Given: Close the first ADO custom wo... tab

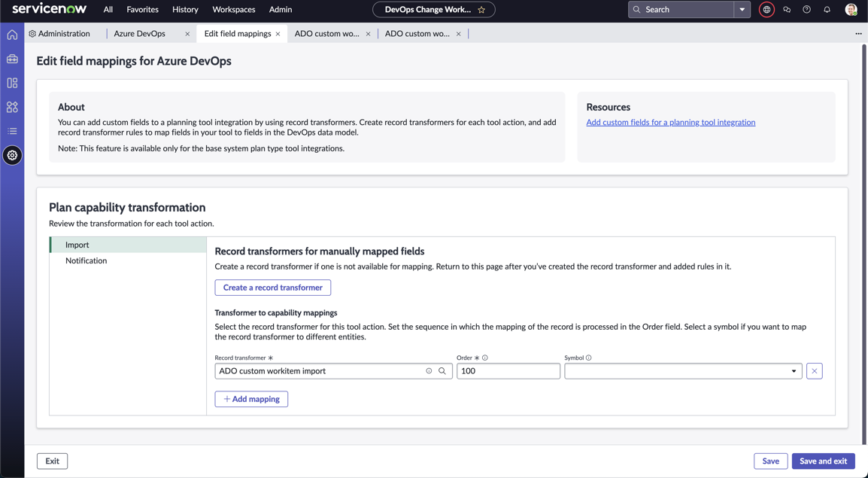Looking at the screenshot, I should (x=368, y=34).
